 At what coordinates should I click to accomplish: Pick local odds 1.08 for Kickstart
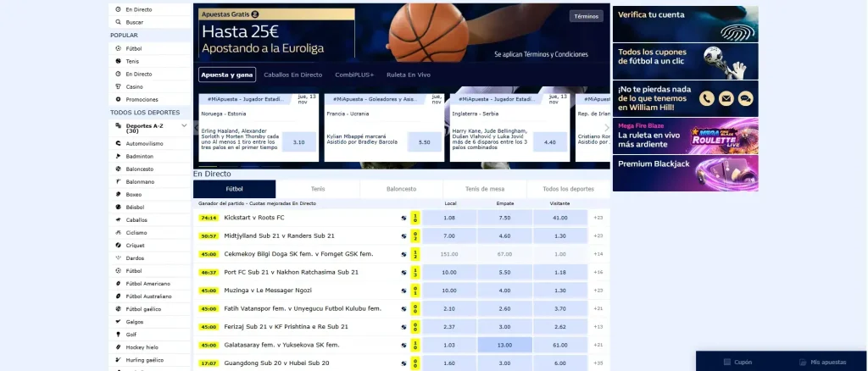pos(449,218)
